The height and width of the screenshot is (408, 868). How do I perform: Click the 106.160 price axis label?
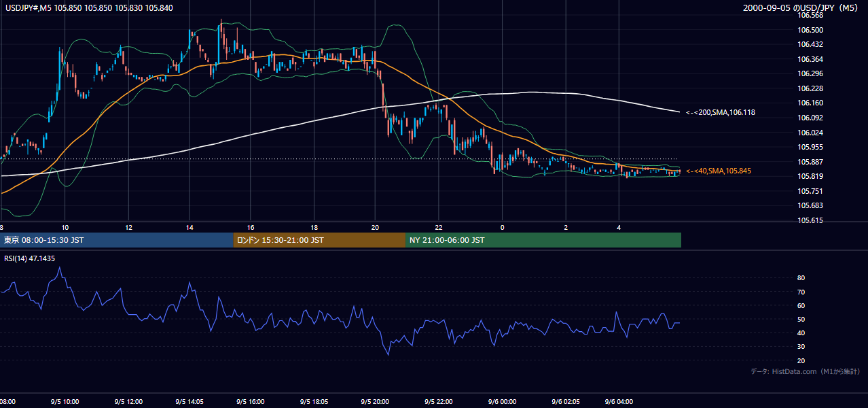coord(810,103)
